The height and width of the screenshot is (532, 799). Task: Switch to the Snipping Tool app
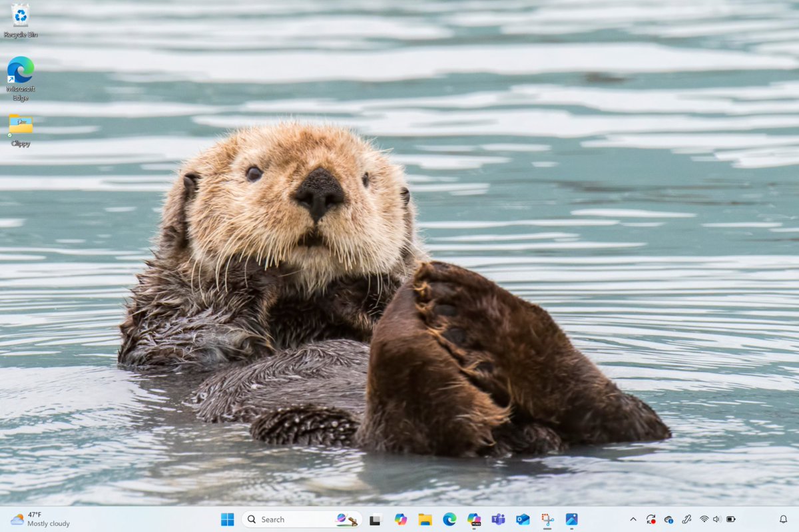(x=547, y=519)
